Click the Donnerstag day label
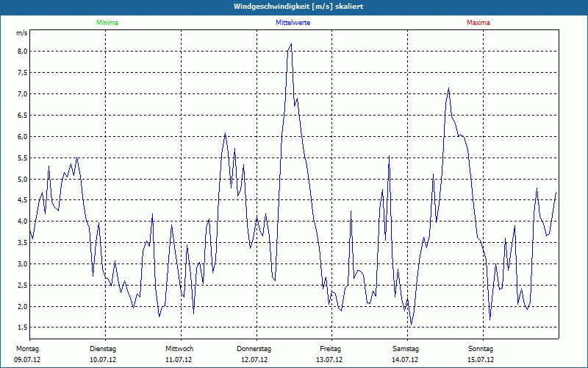 pos(254,349)
